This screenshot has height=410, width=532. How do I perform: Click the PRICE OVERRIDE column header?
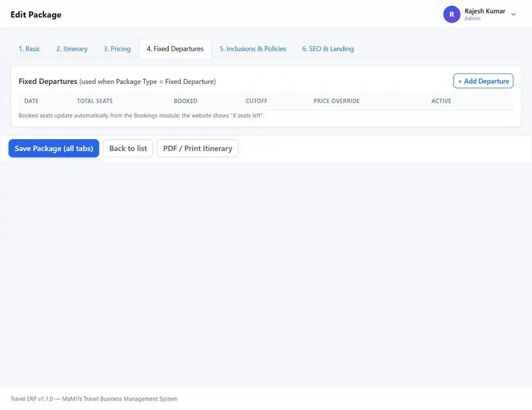336,101
